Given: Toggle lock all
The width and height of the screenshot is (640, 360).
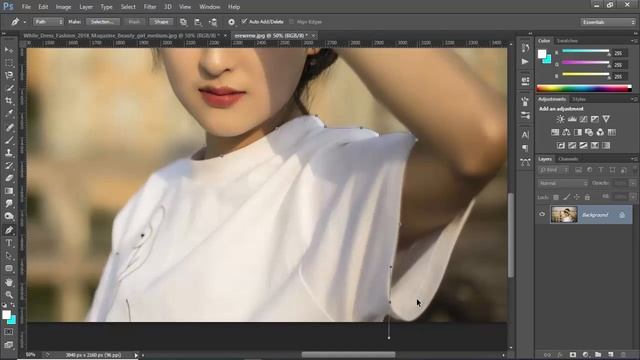Looking at the screenshot, I should coord(587,197).
